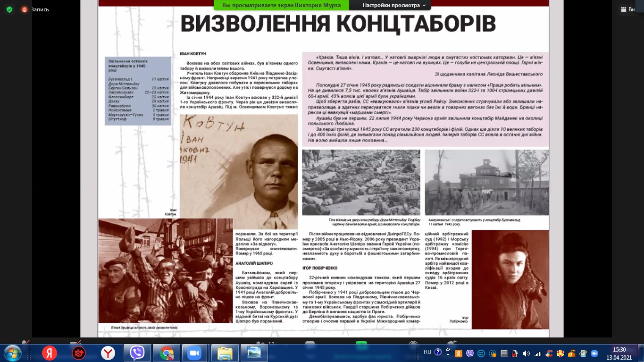Open the volume control in the system tray
The height and width of the screenshot is (362, 644).
pos(526,353)
